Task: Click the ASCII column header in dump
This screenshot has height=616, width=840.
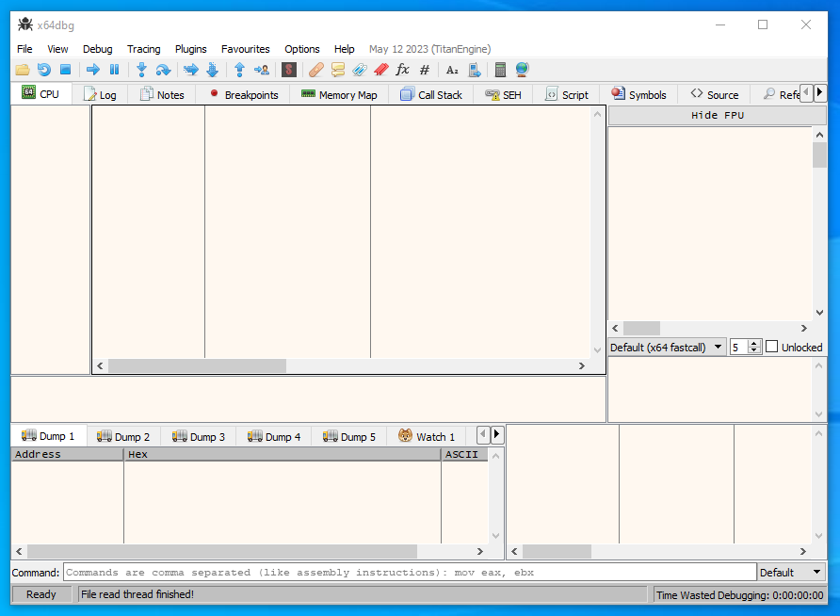Action: [461, 454]
